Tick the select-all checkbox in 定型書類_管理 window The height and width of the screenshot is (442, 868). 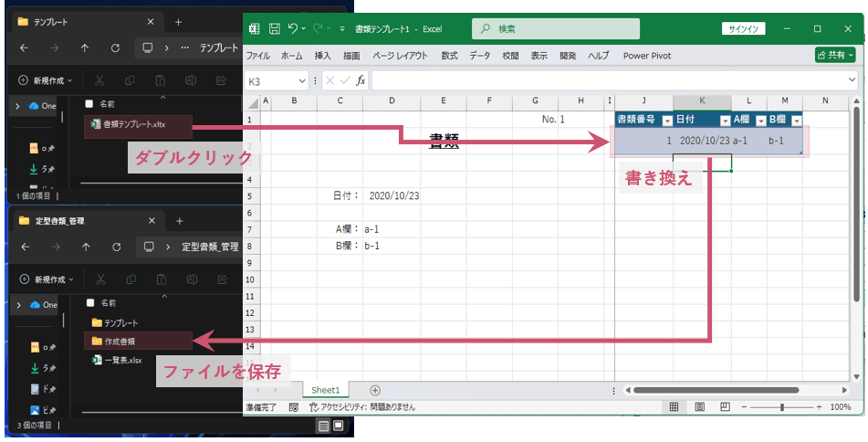(89, 303)
